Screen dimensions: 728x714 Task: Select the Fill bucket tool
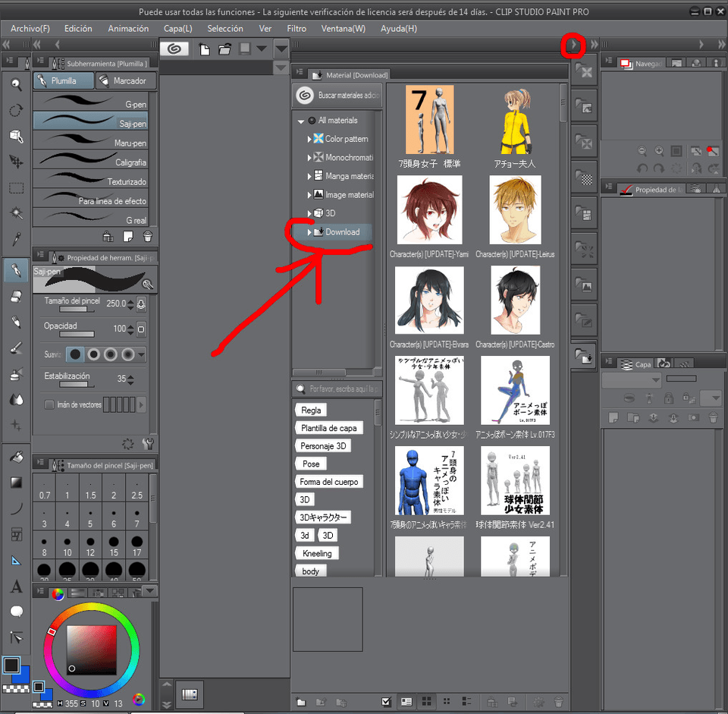coord(16,457)
